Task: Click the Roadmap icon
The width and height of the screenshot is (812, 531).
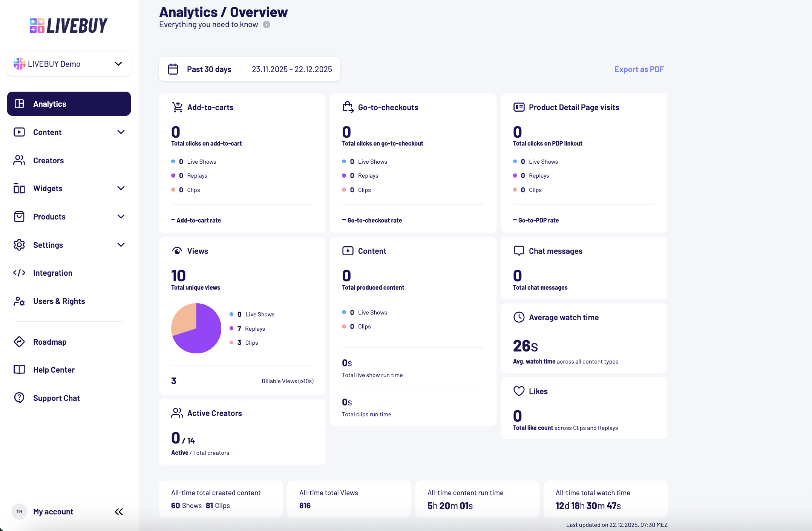Action: pos(19,342)
